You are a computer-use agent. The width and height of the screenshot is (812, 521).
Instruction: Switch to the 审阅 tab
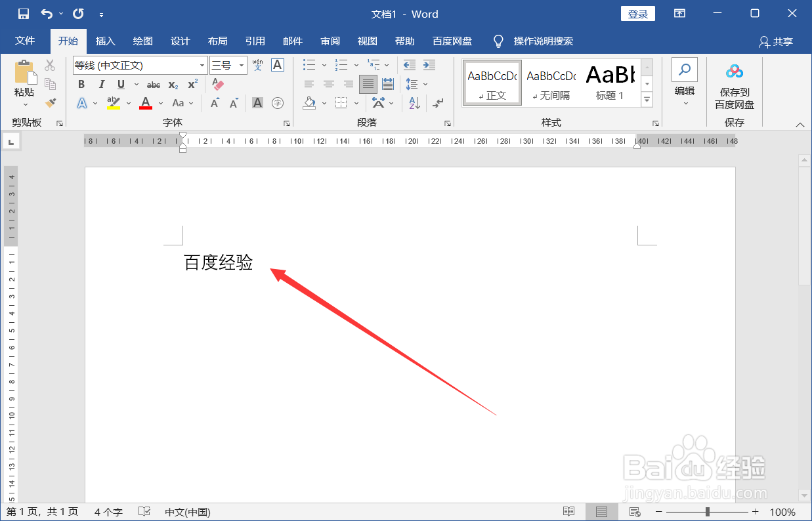(330, 41)
